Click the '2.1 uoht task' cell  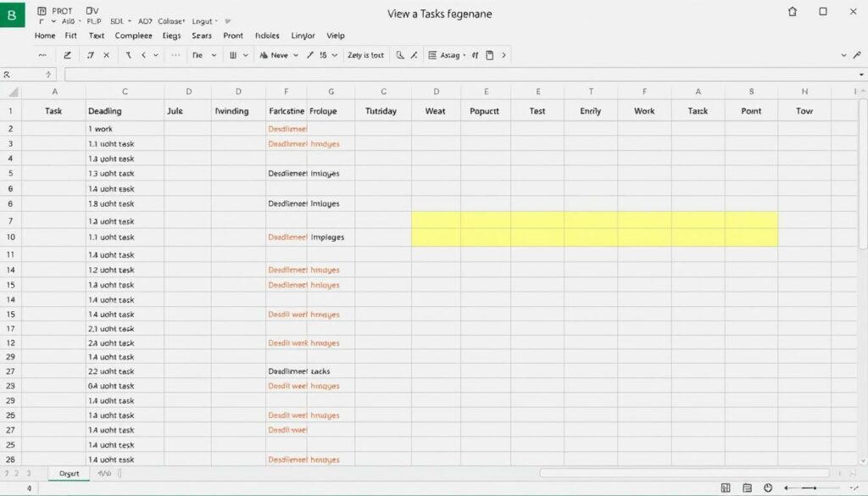(125, 329)
